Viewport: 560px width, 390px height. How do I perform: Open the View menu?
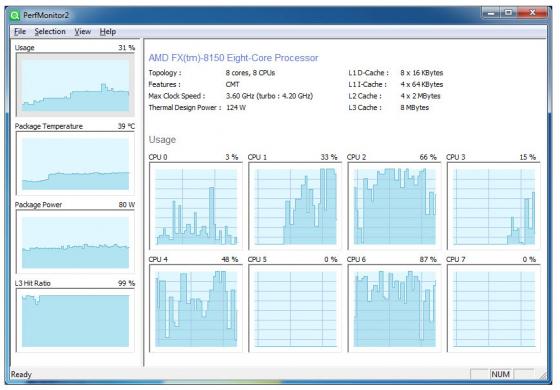[x=82, y=31]
